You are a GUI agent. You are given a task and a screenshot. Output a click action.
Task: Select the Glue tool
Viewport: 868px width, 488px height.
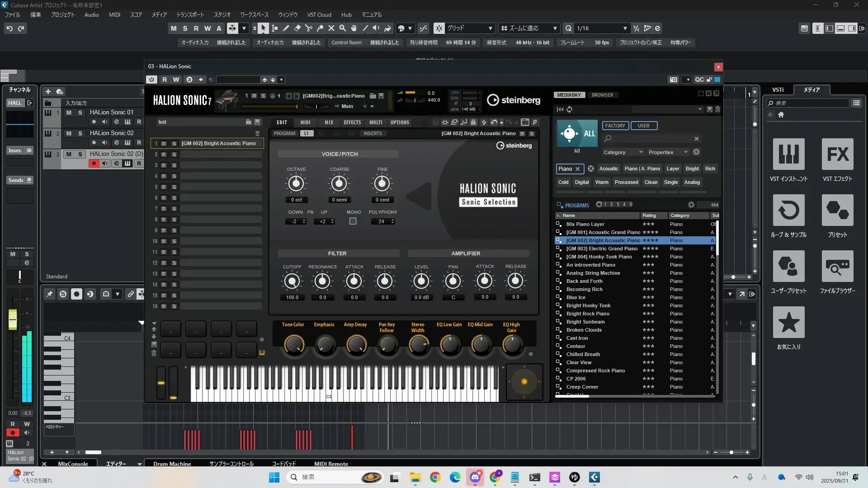point(320,28)
